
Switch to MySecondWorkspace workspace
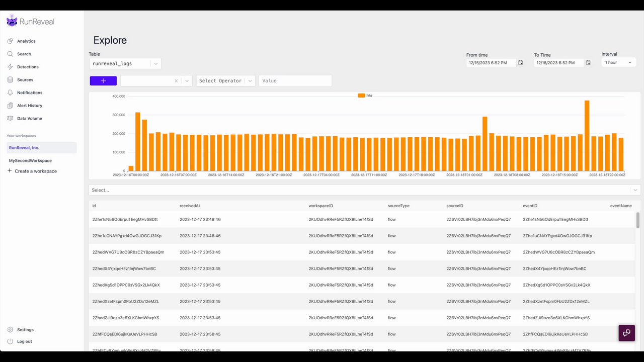pos(30,161)
